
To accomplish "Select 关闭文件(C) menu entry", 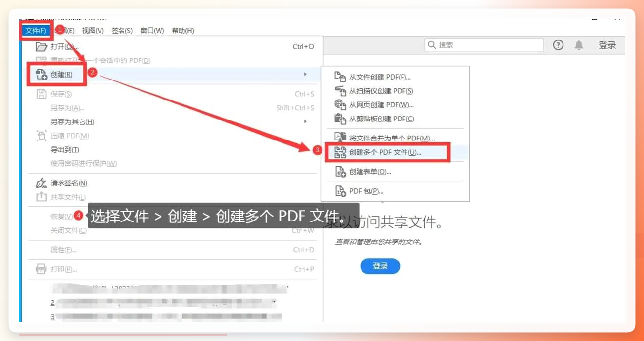I will pyautogui.click(x=68, y=230).
